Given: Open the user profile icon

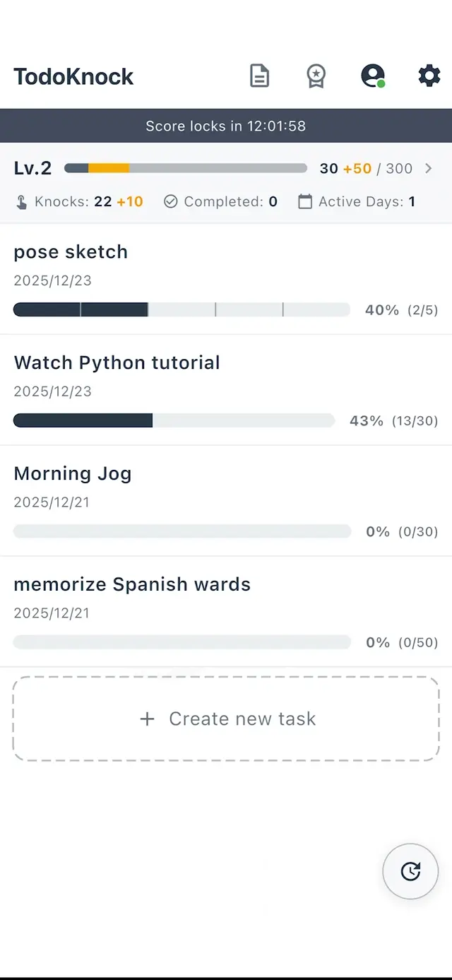Looking at the screenshot, I should point(372,76).
